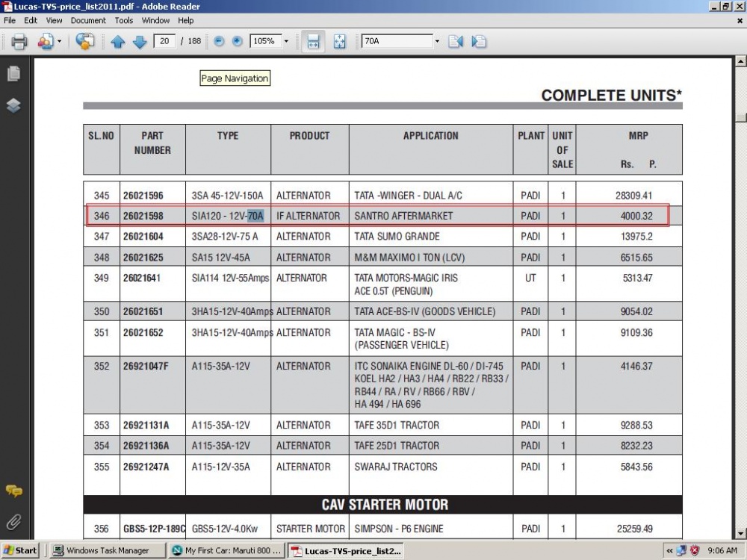This screenshot has width=747, height=560.
Task: Click the zoom out minus button
Action: click(219, 41)
